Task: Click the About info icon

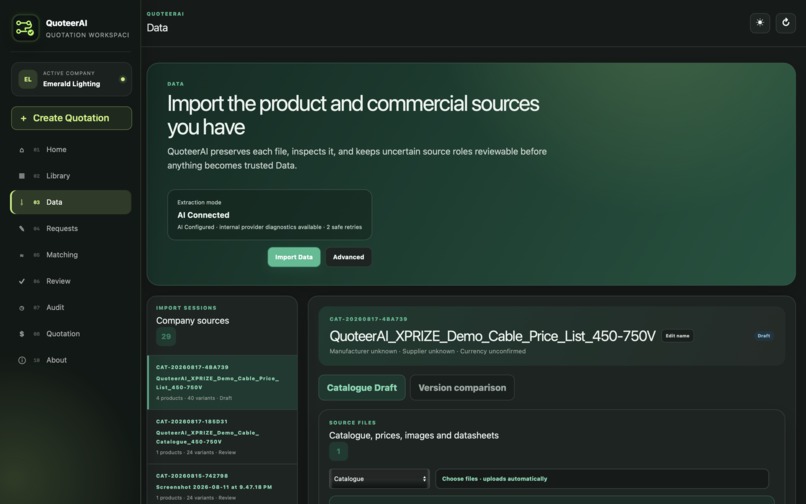Action: coord(22,360)
